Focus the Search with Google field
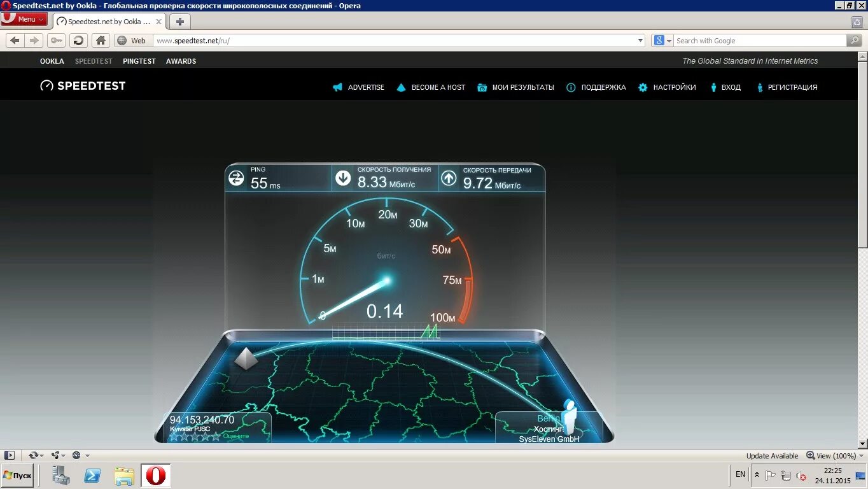 760,40
